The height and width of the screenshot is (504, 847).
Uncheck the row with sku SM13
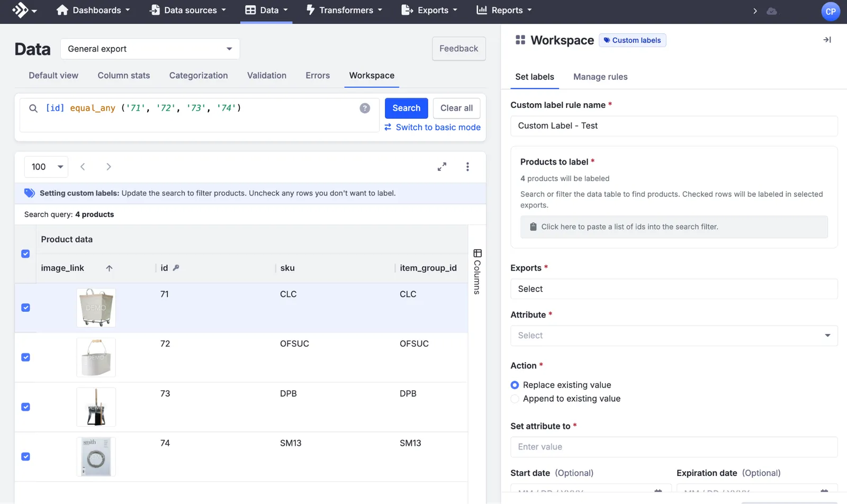coord(25,456)
